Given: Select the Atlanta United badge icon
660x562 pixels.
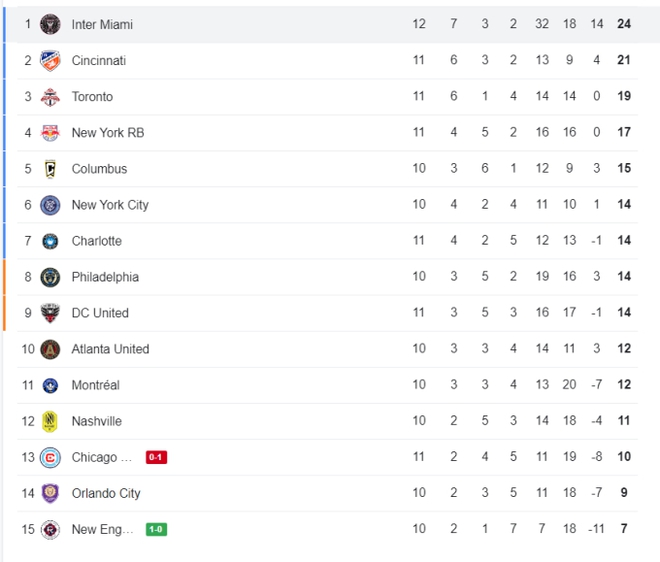Looking at the screenshot, I should [50, 349].
